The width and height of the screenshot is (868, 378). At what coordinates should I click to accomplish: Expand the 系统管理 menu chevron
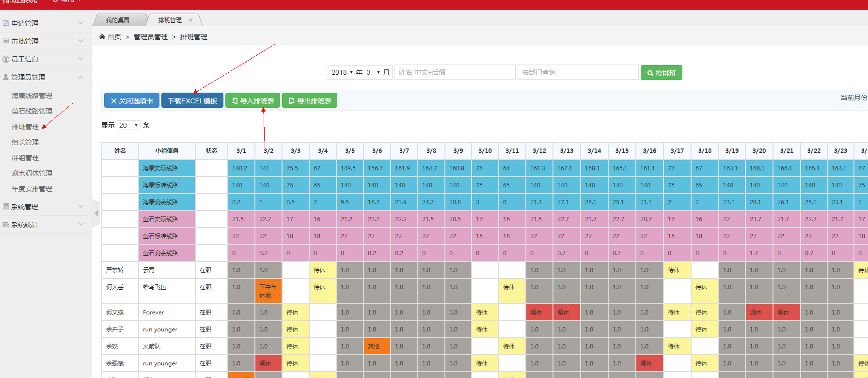pyautogui.click(x=81, y=206)
